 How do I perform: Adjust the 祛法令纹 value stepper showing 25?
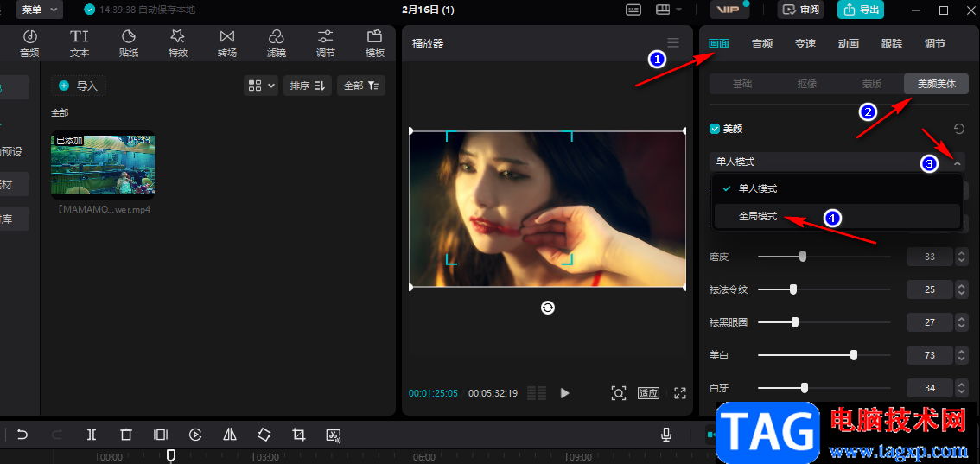[962, 289]
